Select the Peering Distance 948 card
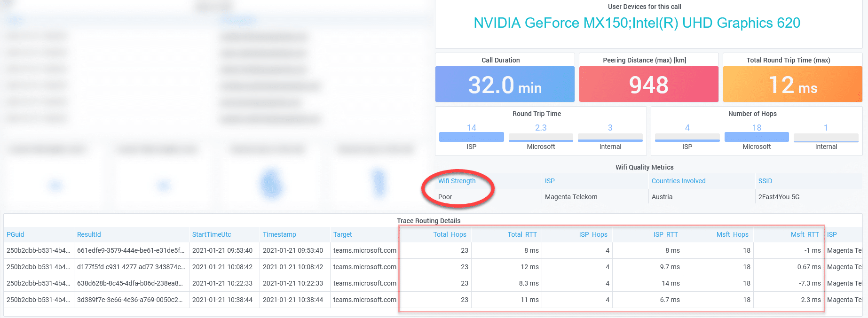 648,85
